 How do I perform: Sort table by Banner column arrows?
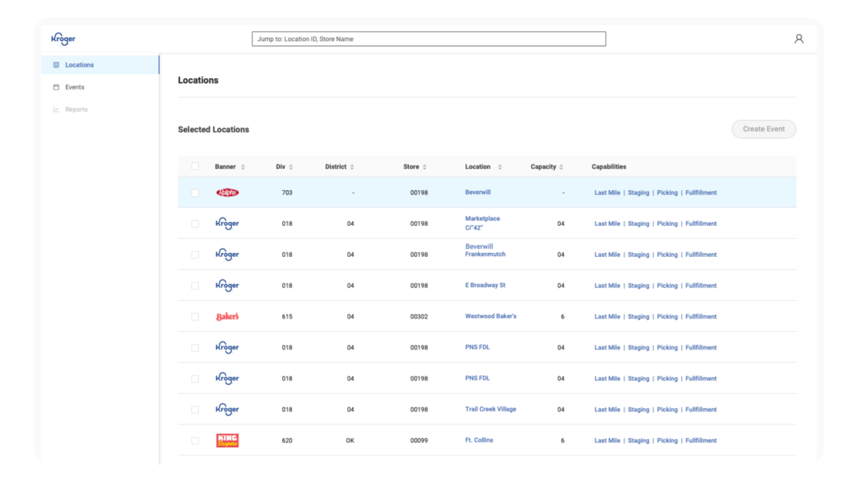243,167
